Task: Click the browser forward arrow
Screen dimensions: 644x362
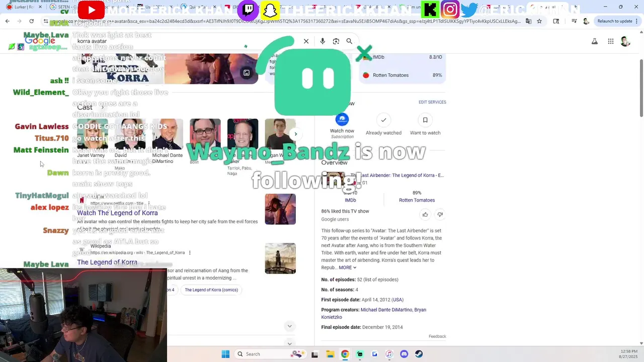Action: click(19, 21)
